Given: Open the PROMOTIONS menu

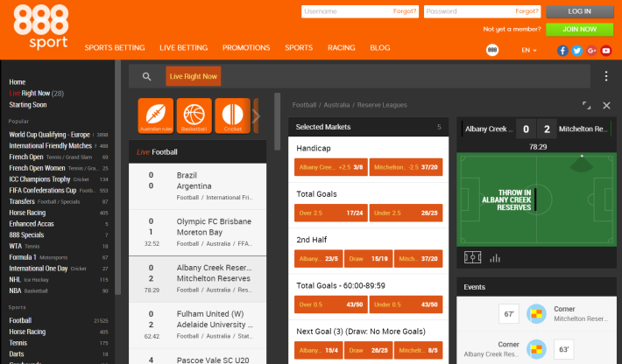Looking at the screenshot, I should coord(246,48).
